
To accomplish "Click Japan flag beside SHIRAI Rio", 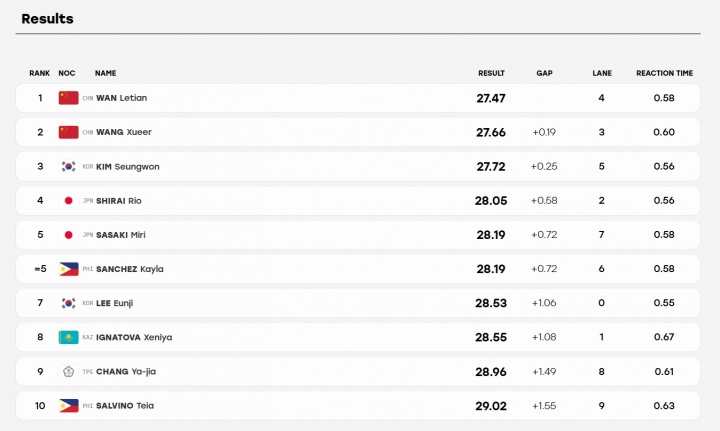I will pyautogui.click(x=68, y=201).
